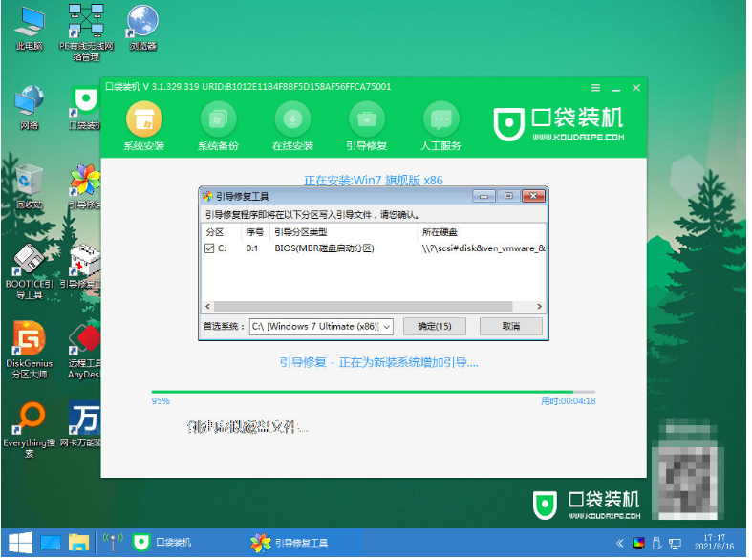The height and width of the screenshot is (560, 752).
Task: Expand hidden tray icons chevron
Action: (x=619, y=543)
